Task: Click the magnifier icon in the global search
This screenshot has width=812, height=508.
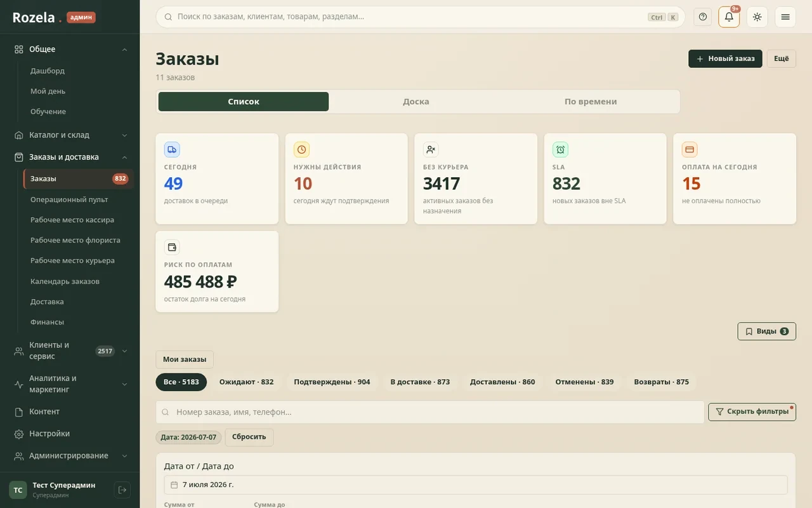Action: [168, 17]
